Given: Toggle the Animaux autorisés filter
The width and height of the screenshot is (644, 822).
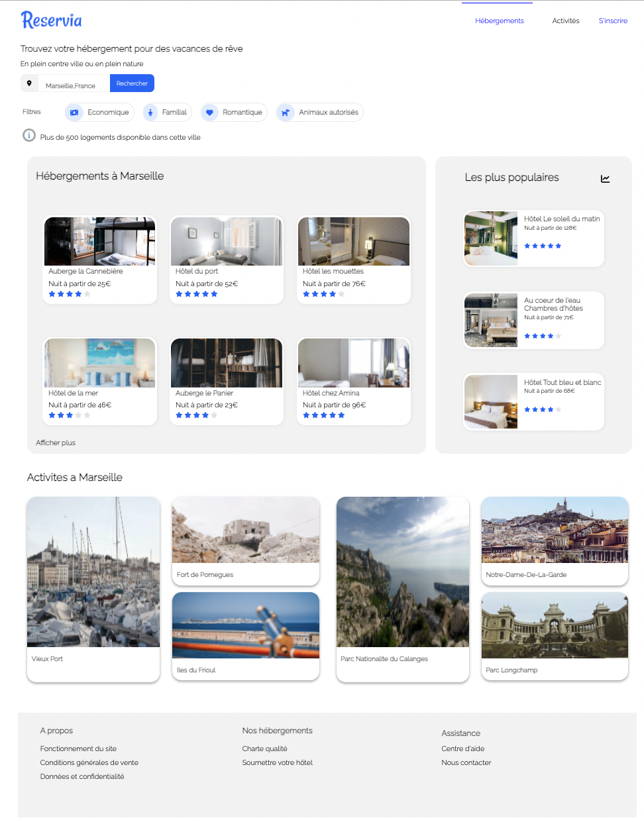Looking at the screenshot, I should point(319,113).
